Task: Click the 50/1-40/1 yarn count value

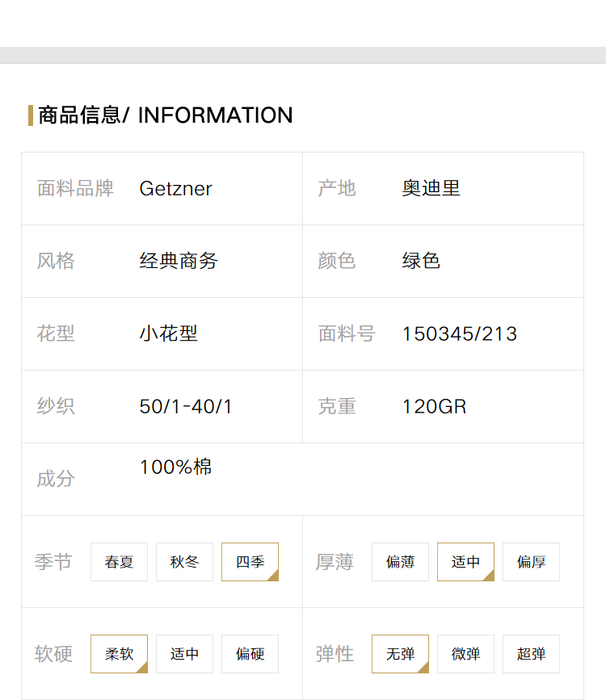Action: (x=186, y=407)
